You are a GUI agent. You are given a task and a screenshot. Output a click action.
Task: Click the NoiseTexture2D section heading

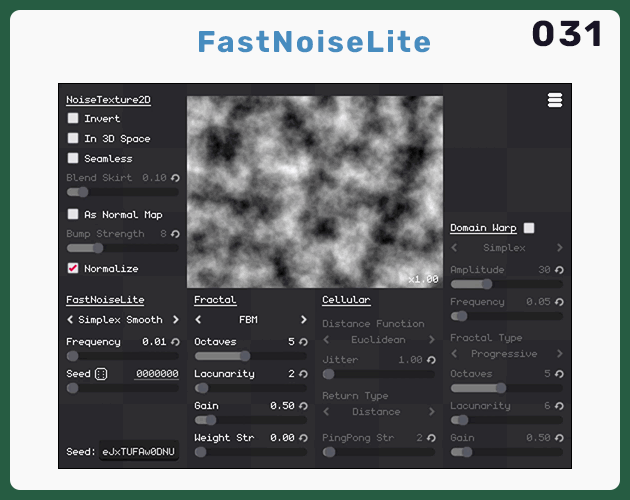[108, 100]
